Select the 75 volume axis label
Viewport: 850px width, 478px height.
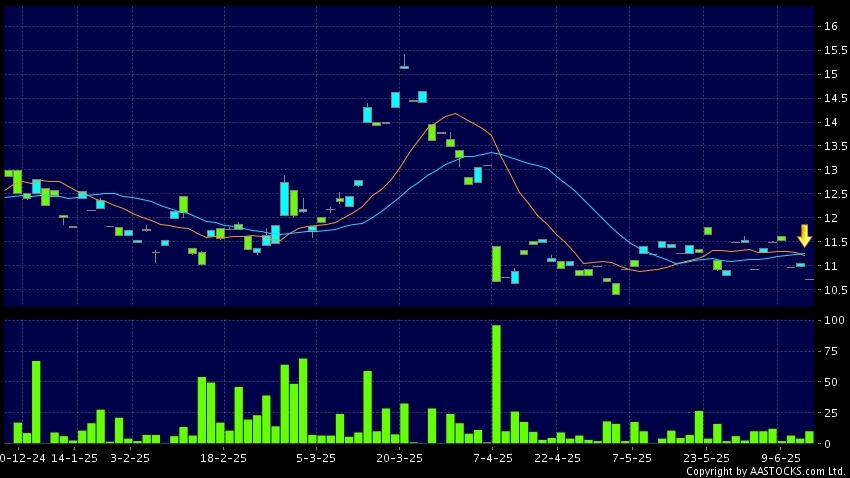(830, 351)
